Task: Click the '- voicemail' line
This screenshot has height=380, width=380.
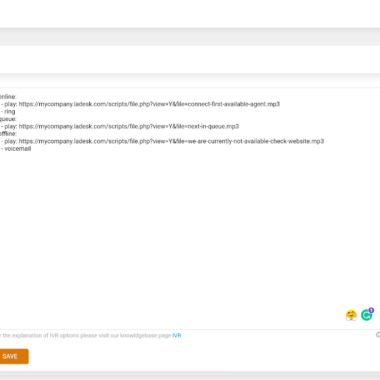Action: coord(16,149)
